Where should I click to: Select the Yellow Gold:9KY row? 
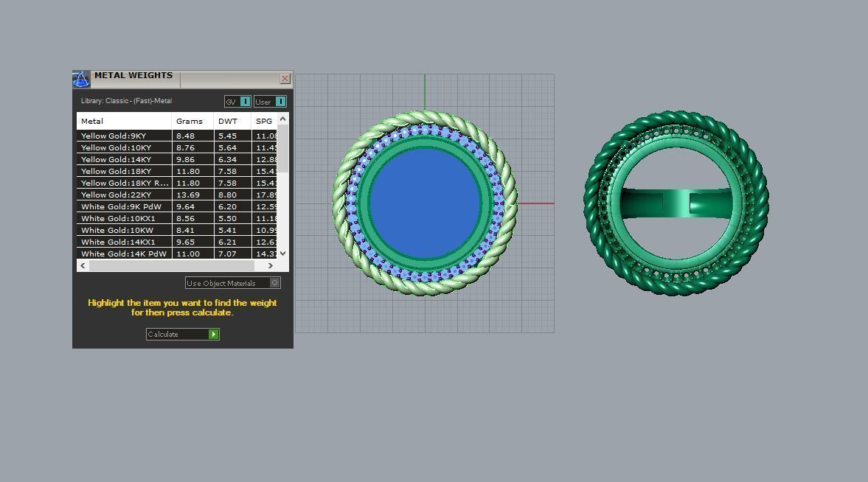coord(177,136)
